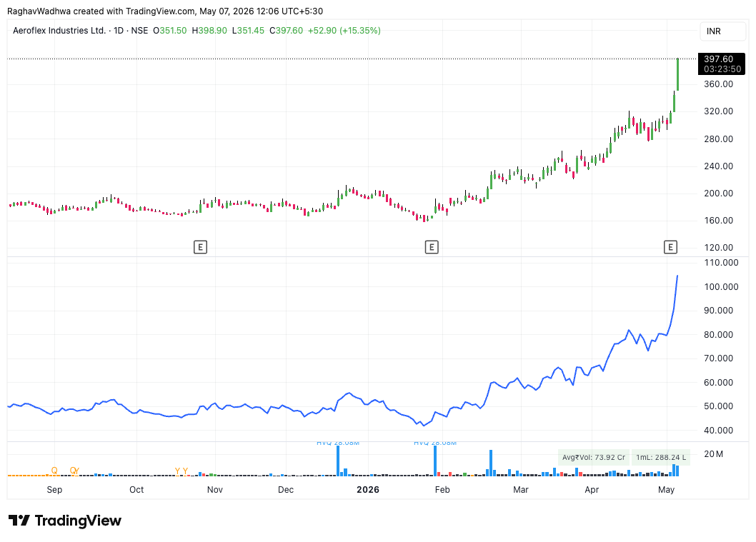Viewport: 756px width, 542px height.
Task: Click the orange Q marker above Sep
Action: pos(54,470)
